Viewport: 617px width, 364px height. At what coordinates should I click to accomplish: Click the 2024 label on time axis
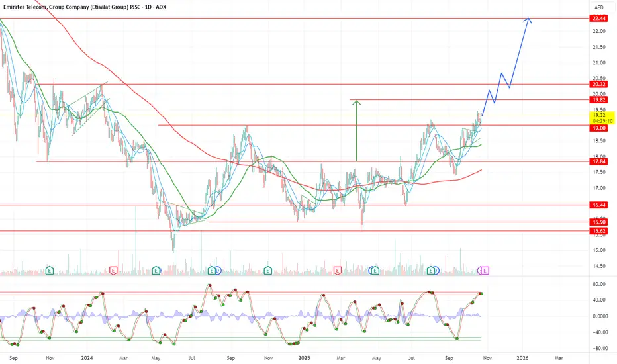click(87, 358)
